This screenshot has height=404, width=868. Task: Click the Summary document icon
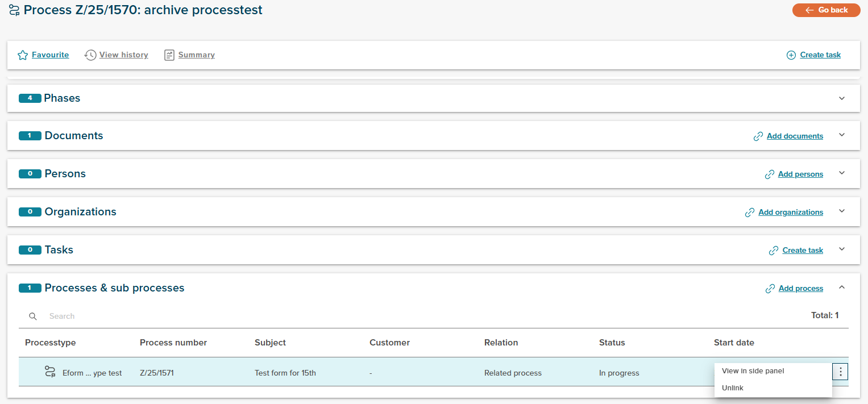click(x=169, y=55)
